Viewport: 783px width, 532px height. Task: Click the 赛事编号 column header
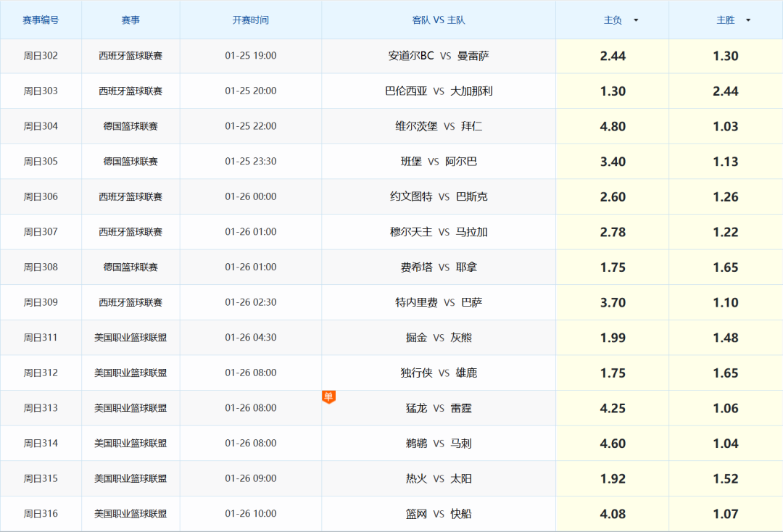(41, 20)
